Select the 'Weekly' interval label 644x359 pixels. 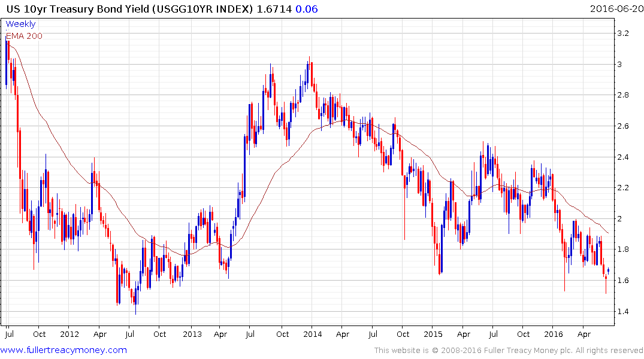20,24
